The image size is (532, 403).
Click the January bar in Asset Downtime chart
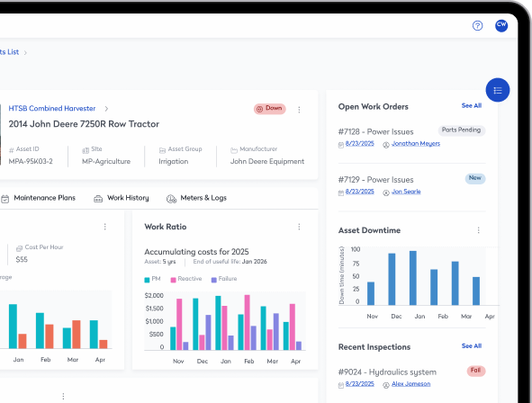413,278
